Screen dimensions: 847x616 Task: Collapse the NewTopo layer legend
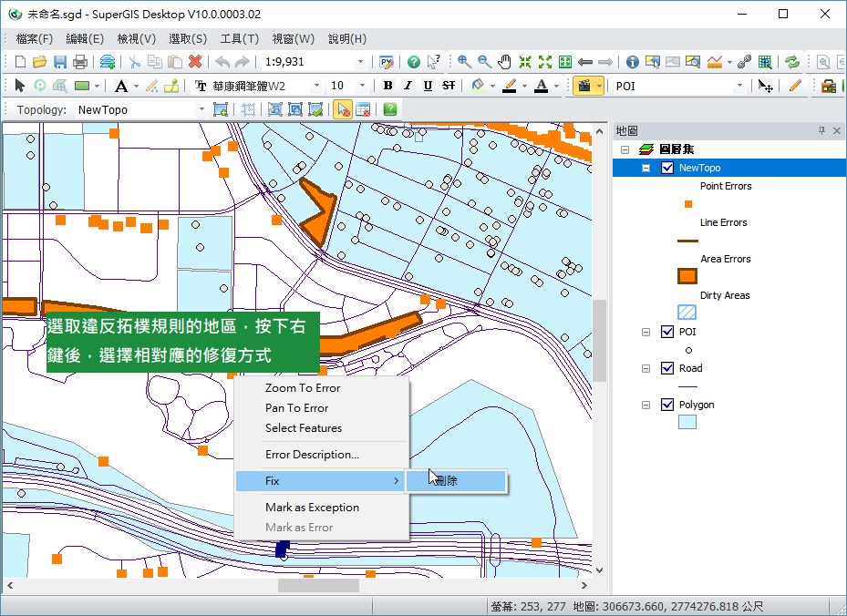coord(646,168)
